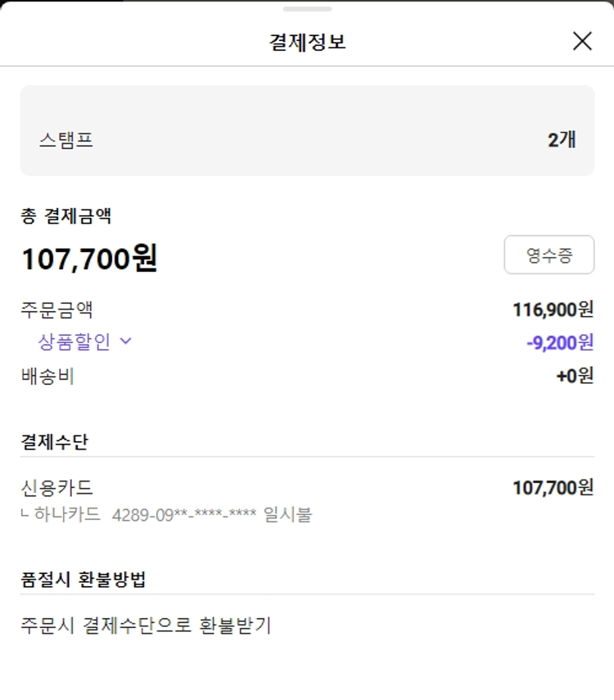Click the 결제수단 section heading

(54, 442)
